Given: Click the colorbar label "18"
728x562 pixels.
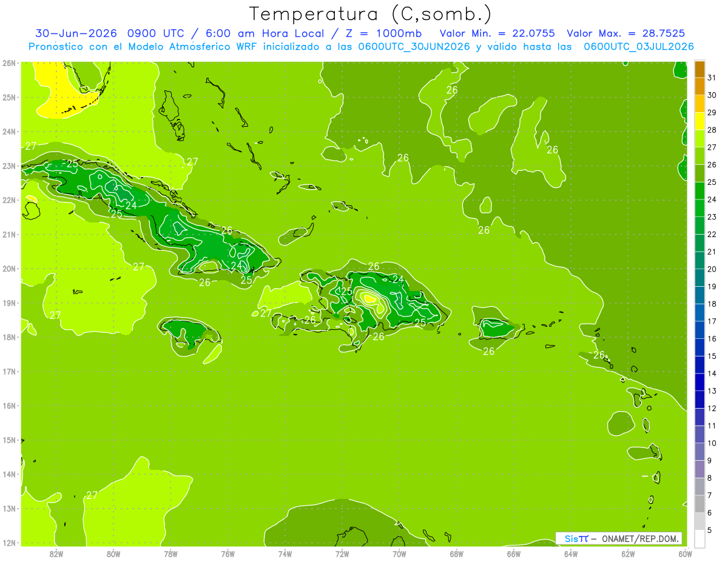Looking at the screenshot, I should click(712, 304).
